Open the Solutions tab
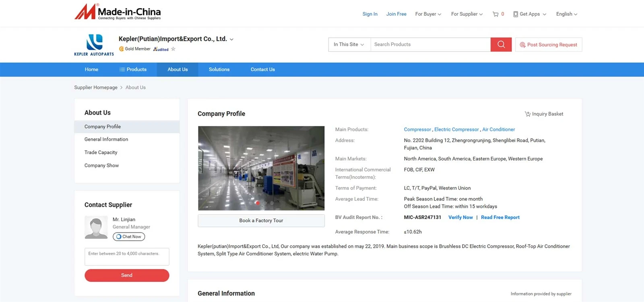Viewport: 644px width, 302px height. pos(219,70)
